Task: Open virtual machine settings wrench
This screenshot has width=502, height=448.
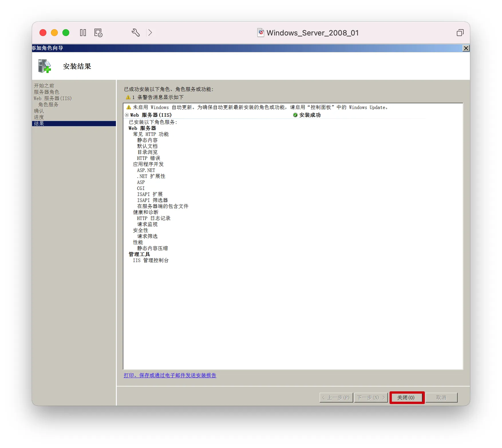Action: pos(136,33)
